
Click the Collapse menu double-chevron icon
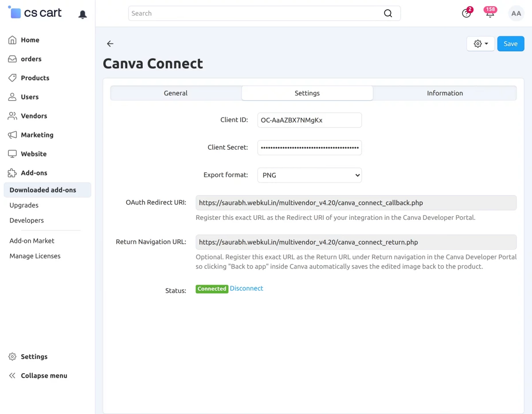tap(12, 376)
